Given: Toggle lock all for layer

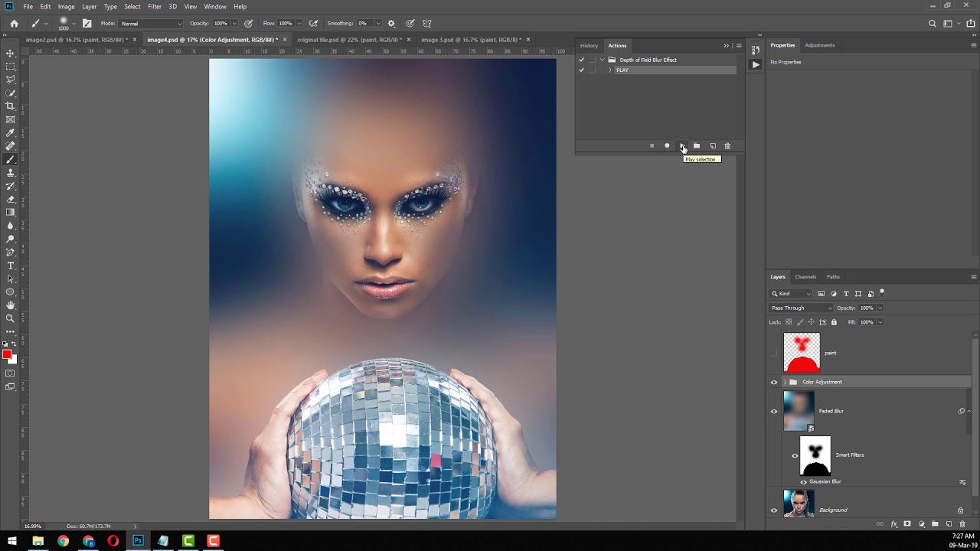Looking at the screenshot, I should (834, 322).
